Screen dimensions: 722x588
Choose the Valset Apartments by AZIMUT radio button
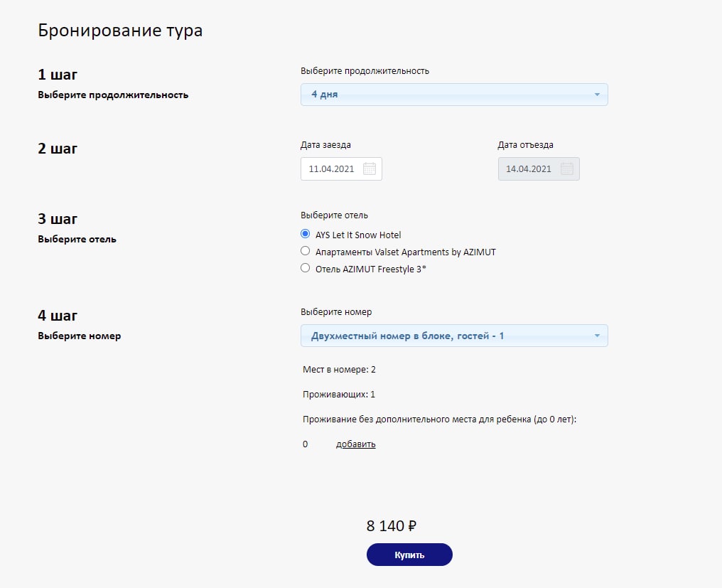(x=305, y=251)
